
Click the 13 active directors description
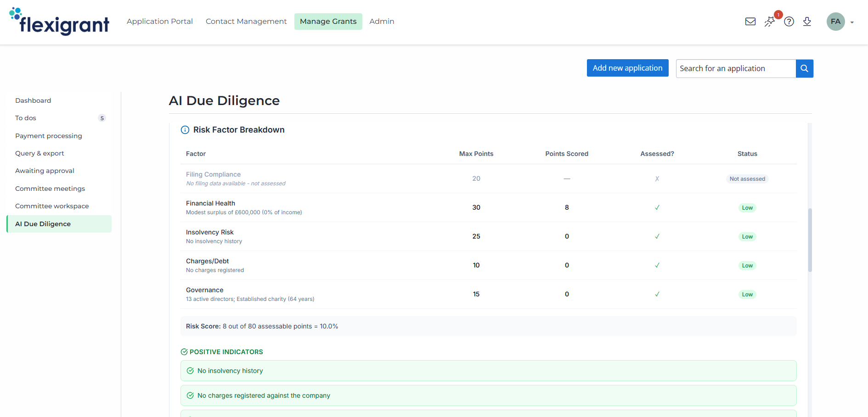[250, 299]
